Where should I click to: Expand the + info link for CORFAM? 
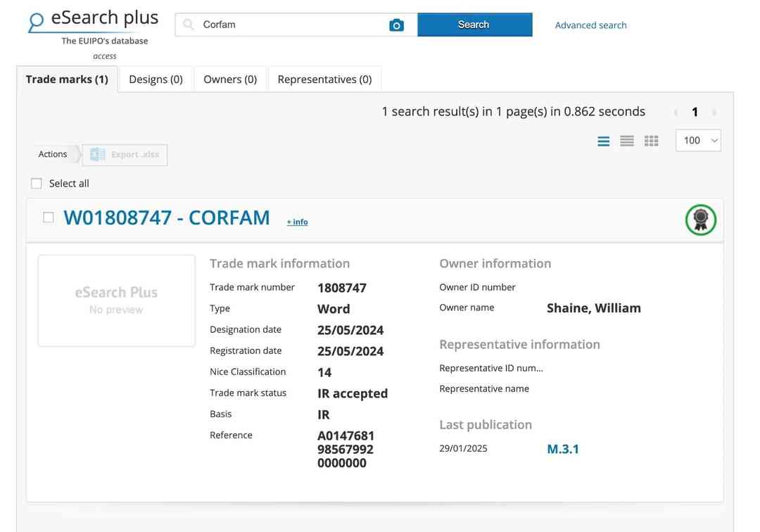297,222
